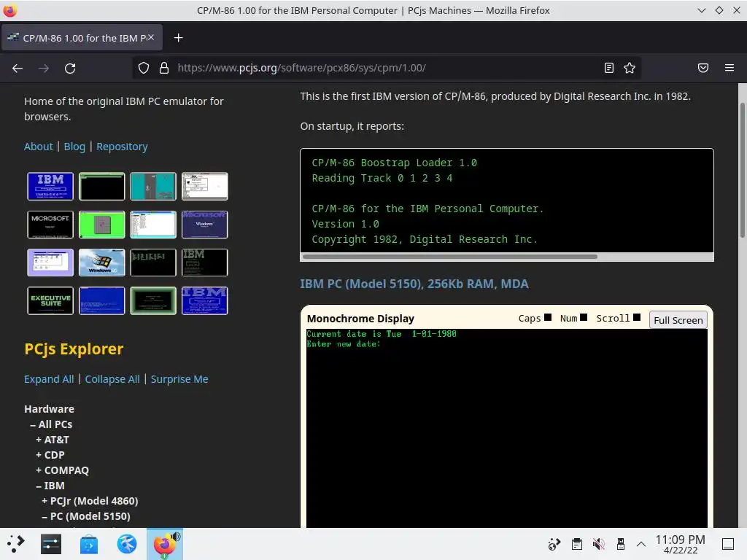Click the page vertical scrollbar thumb
Viewport: 747px width, 560px height.
tap(742, 170)
